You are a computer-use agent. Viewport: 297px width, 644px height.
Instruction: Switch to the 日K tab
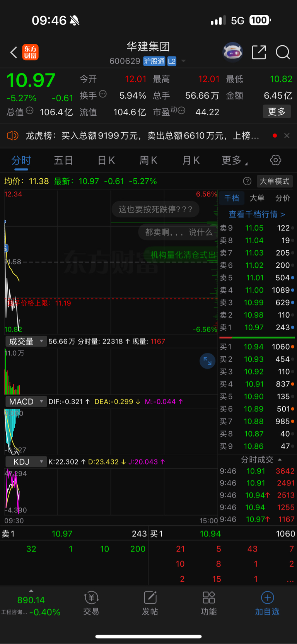[106, 160]
